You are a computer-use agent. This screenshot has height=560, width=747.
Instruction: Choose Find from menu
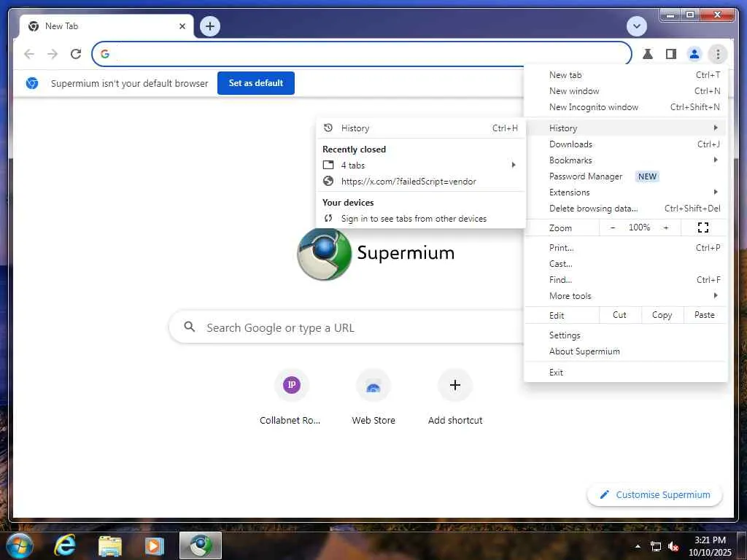[625, 280]
